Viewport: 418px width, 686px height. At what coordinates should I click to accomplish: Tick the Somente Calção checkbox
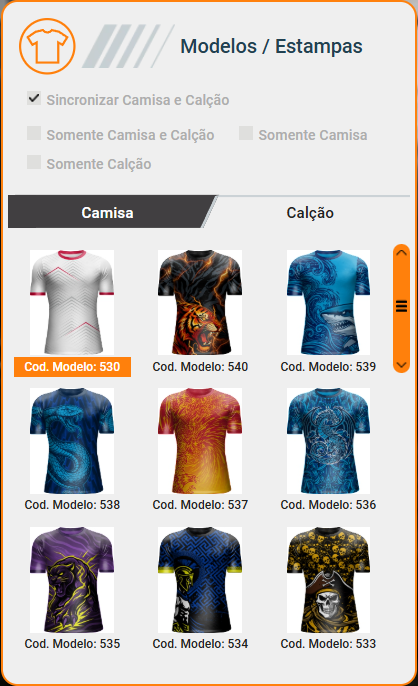point(34,162)
